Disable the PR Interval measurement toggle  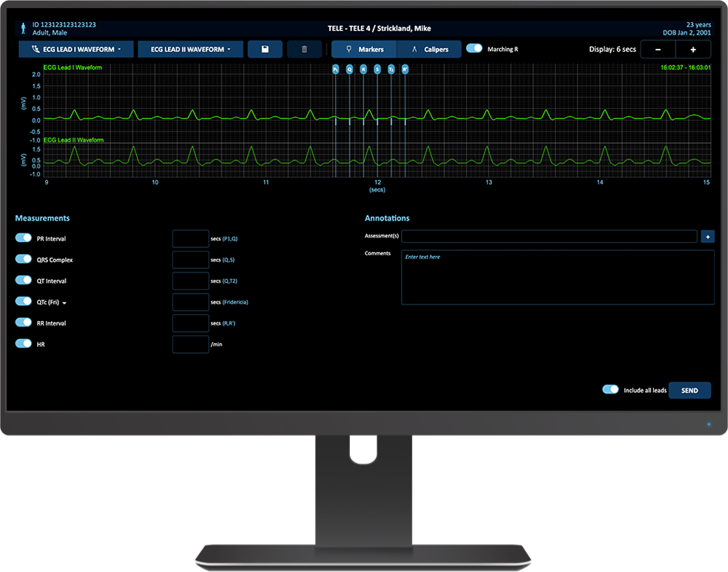[x=22, y=238]
